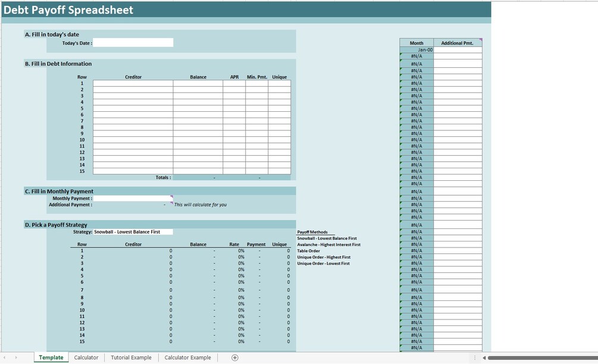This screenshot has width=598, height=364.
Task: Select 'Snowball - Lowest Balance First' in Payoff Methods list
Action: point(327,239)
